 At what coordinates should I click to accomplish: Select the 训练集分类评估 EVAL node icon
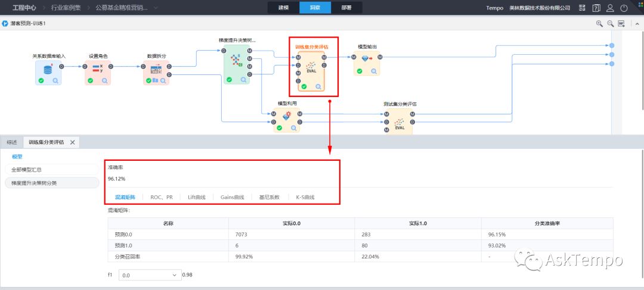[311, 67]
